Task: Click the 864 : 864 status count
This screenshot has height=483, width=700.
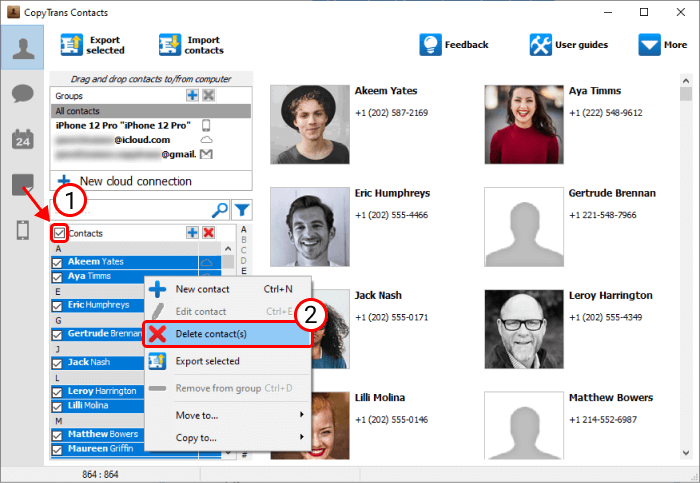Action: click(100, 474)
